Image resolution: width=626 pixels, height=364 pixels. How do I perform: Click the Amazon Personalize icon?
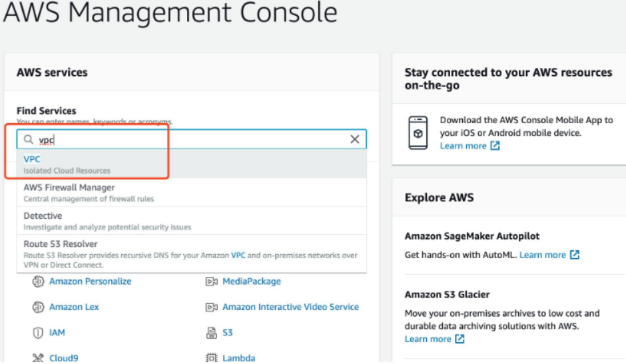(38, 281)
